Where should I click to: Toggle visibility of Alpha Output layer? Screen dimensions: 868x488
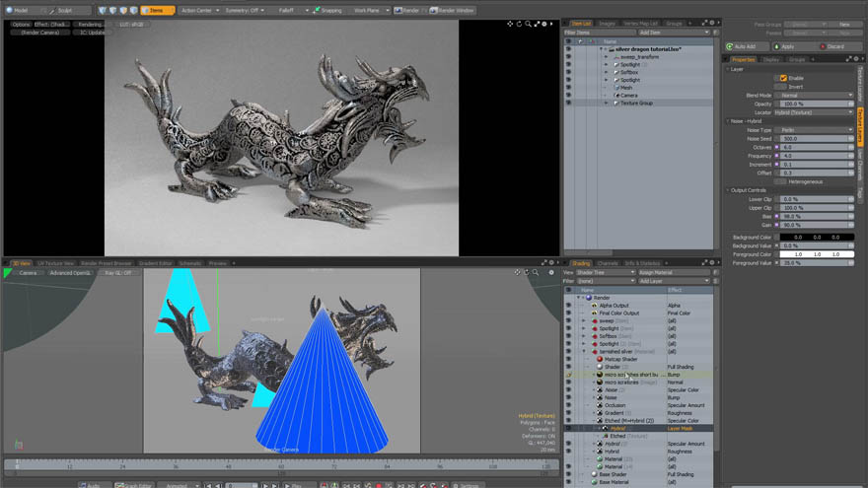click(x=568, y=306)
